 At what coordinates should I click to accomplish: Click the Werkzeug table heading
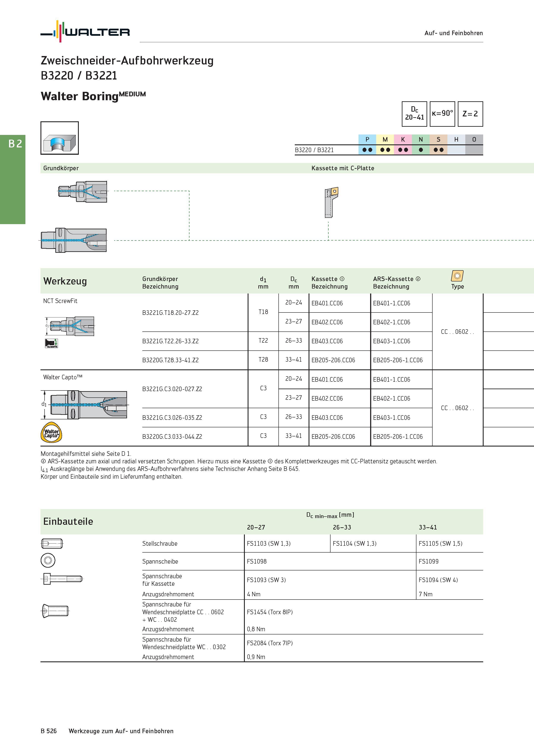65,281
